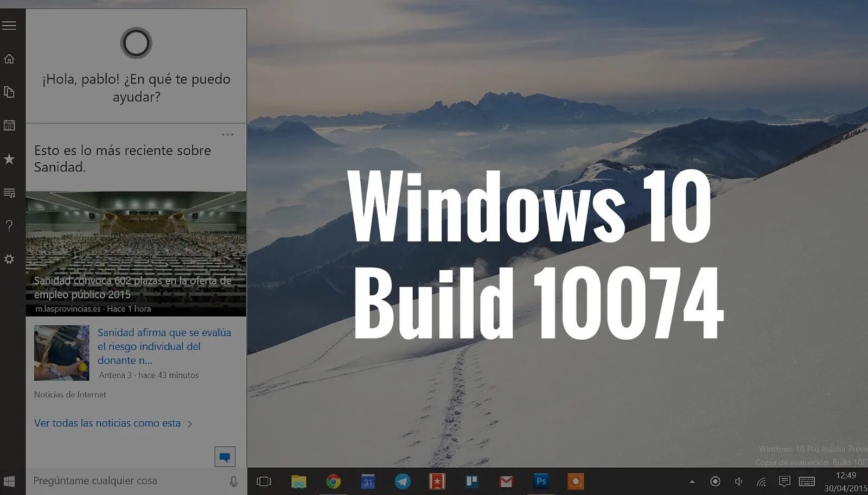This screenshot has width=868, height=495.
Task: Click the Noticias de Internet label
Action: click(x=70, y=395)
